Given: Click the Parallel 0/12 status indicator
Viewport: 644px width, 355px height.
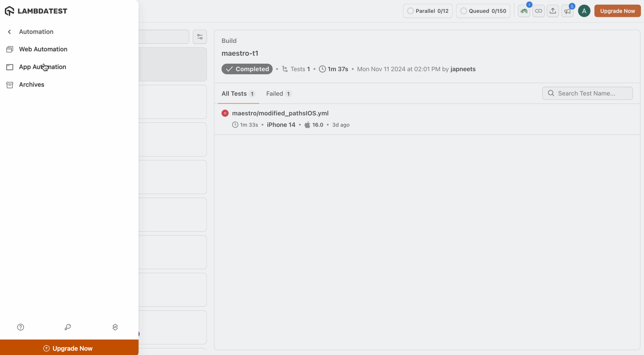Looking at the screenshot, I should point(428,11).
